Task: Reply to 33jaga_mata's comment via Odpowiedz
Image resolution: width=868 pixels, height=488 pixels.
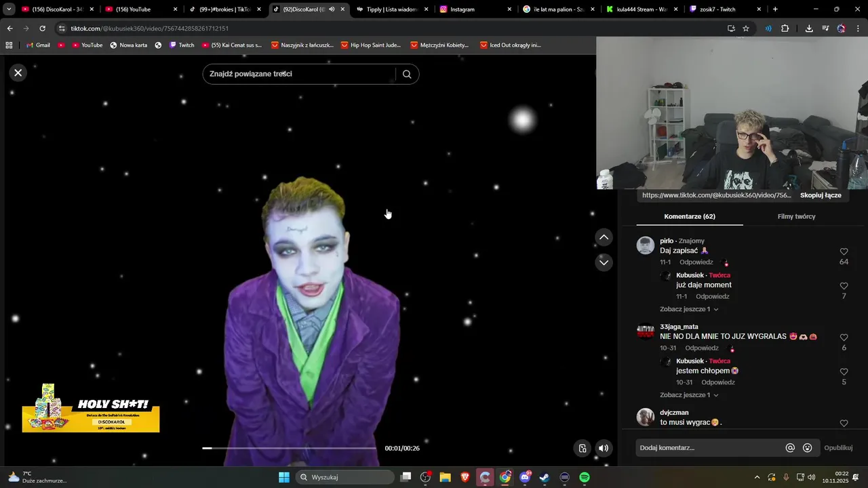Action: tap(702, 348)
